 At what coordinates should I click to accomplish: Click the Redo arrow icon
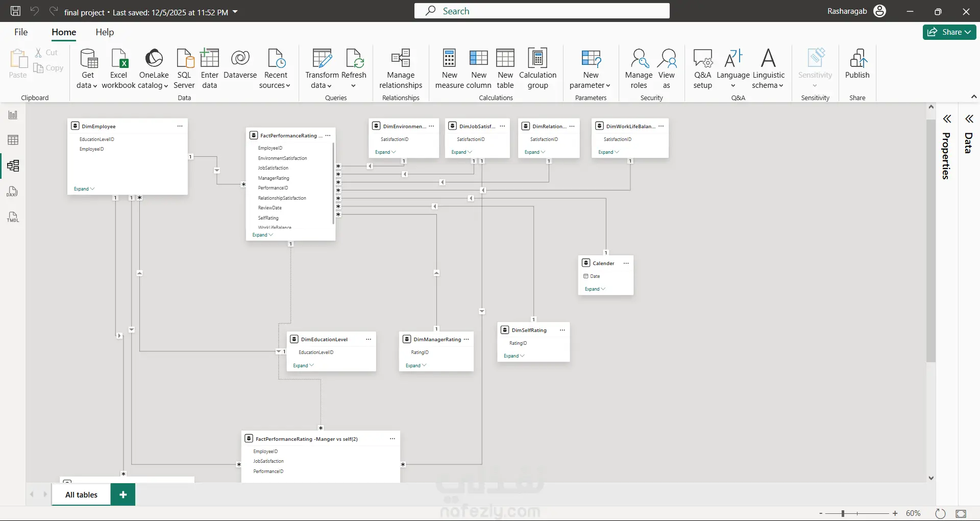pos(54,11)
